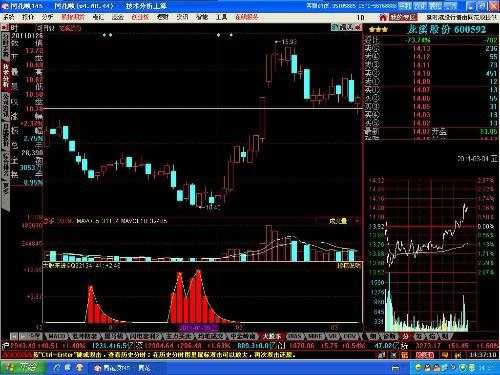Open the 工具 menu
500x375 pixels.
(221, 17)
